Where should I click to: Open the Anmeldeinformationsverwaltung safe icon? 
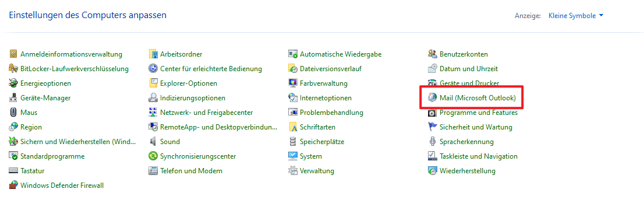coord(13,54)
